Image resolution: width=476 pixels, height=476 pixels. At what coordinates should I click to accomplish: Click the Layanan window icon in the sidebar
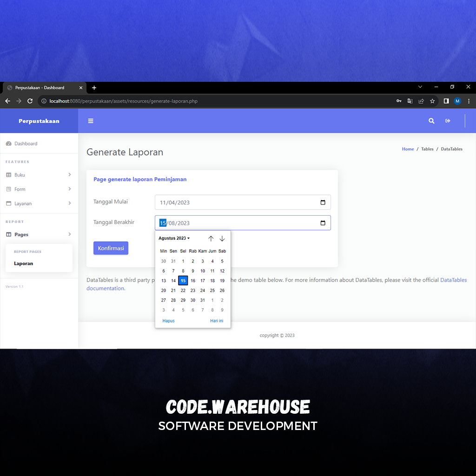pos(9,204)
